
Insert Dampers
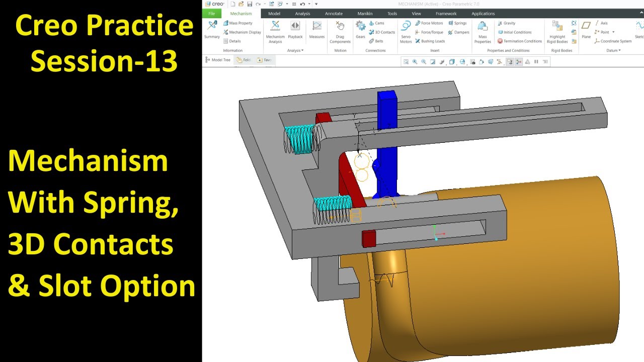click(x=458, y=32)
